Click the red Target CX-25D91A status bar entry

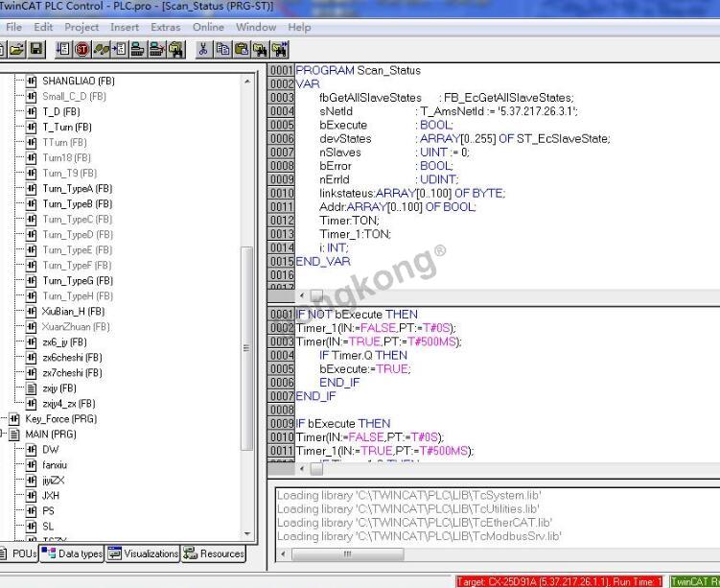pyautogui.click(x=559, y=581)
